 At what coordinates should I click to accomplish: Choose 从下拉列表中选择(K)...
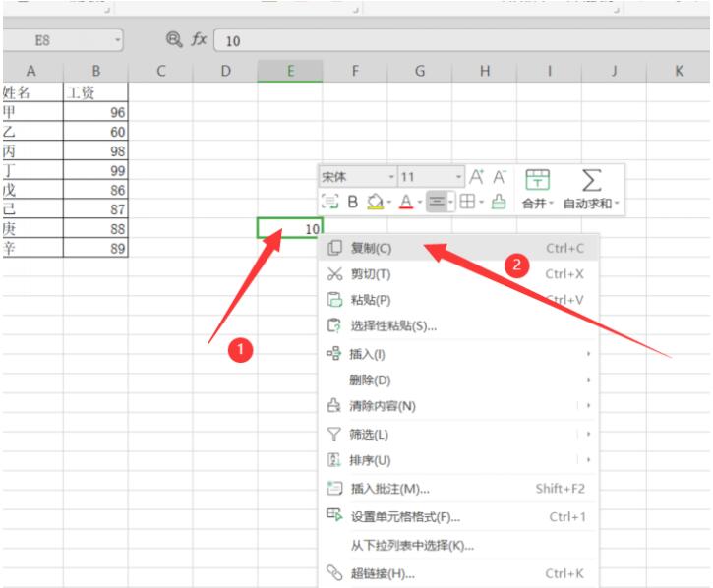point(458,545)
